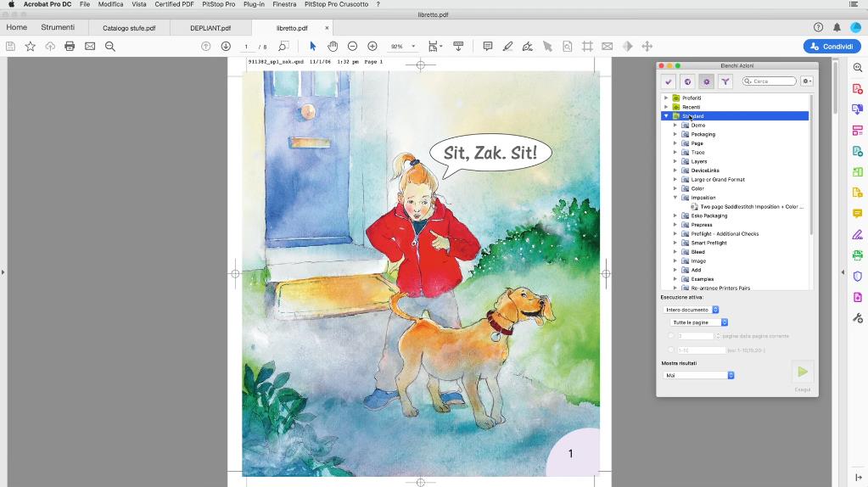
Task: Go to the Home view
Action: pyautogui.click(x=17, y=27)
